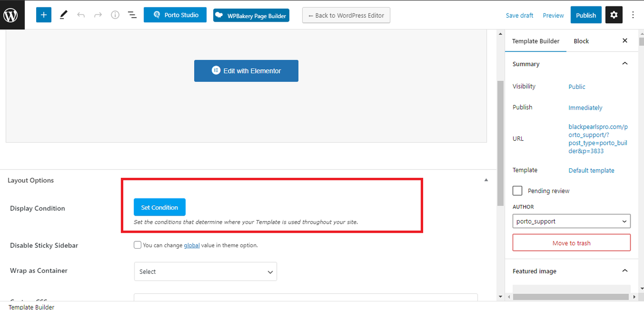Select the pencil Tools icon
The height and width of the screenshot is (310, 644).
[63, 15]
